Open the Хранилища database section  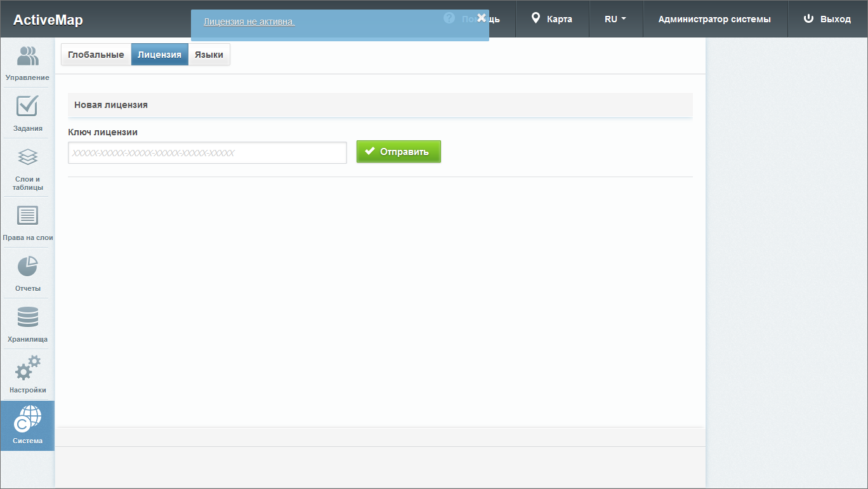point(27,325)
